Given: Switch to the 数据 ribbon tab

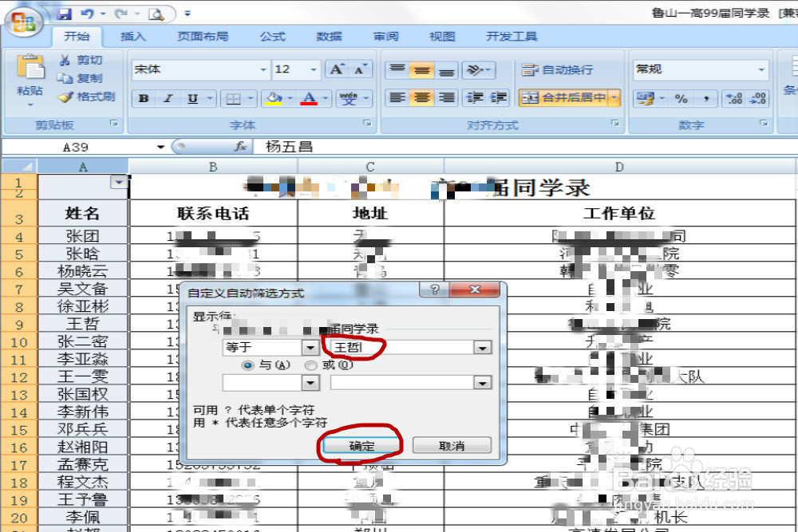Looking at the screenshot, I should pos(329,36).
